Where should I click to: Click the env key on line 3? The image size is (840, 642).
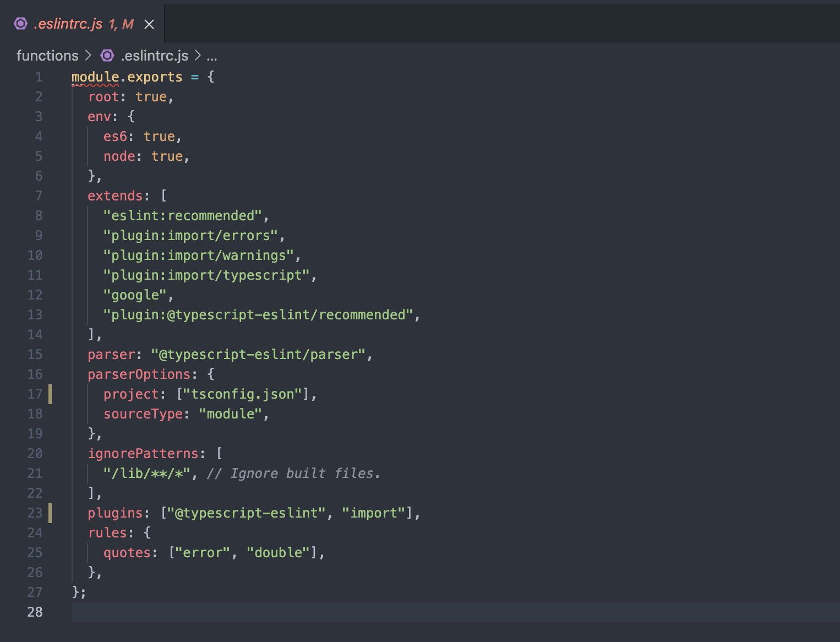(x=99, y=117)
